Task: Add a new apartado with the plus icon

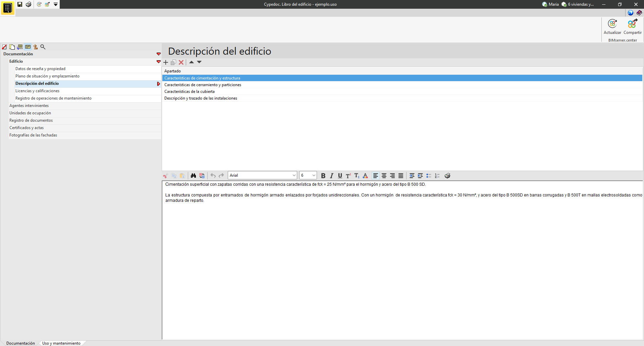Action: 166,62
